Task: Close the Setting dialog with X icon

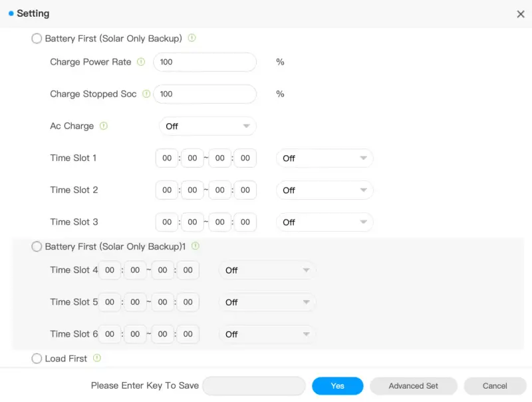Action: 521,14
